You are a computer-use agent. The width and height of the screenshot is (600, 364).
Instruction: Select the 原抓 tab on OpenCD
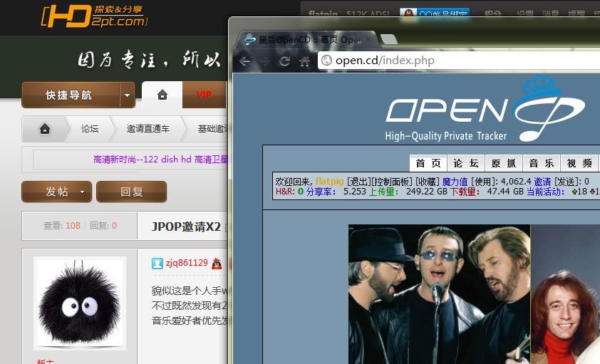[x=504, y=163]
